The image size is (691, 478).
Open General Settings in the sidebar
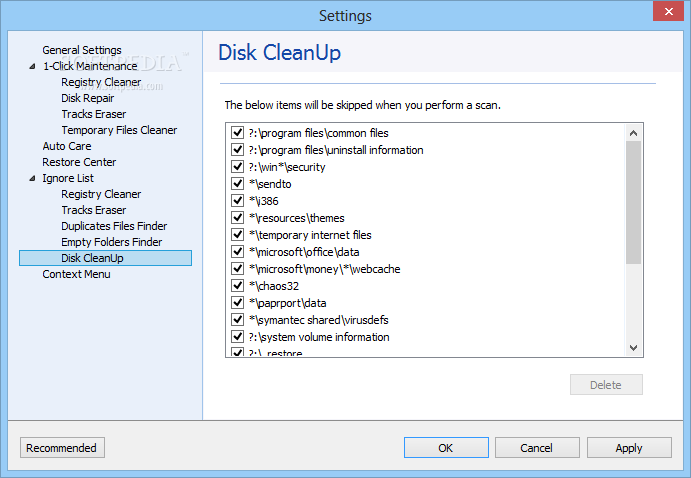[x=82, y=50]
